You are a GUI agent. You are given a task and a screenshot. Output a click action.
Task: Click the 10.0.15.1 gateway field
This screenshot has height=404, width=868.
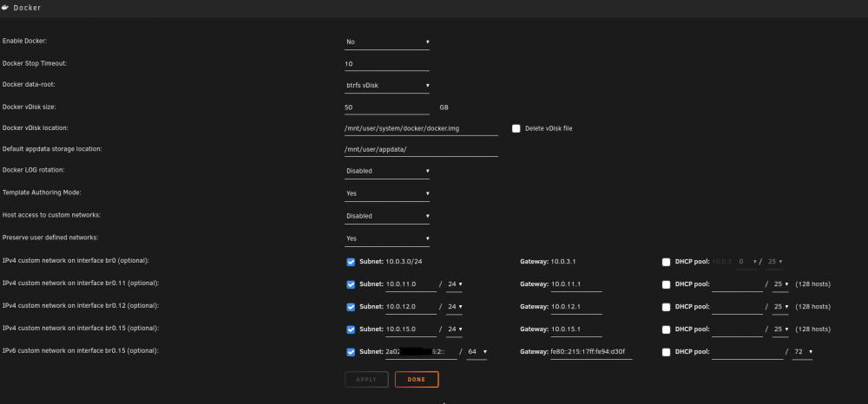575,329
